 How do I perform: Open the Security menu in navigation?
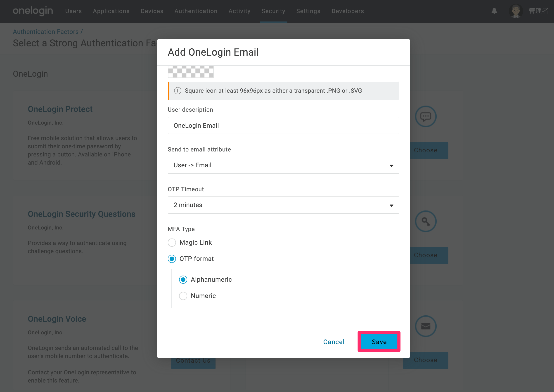(x=273, y=11)
